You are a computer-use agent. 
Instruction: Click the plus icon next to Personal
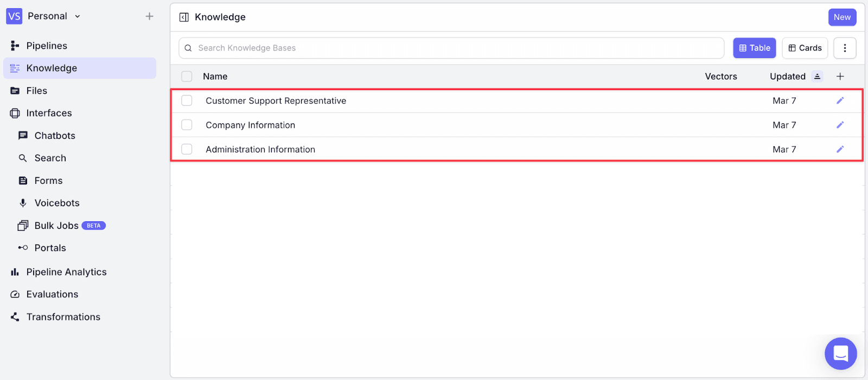(149, 16)
